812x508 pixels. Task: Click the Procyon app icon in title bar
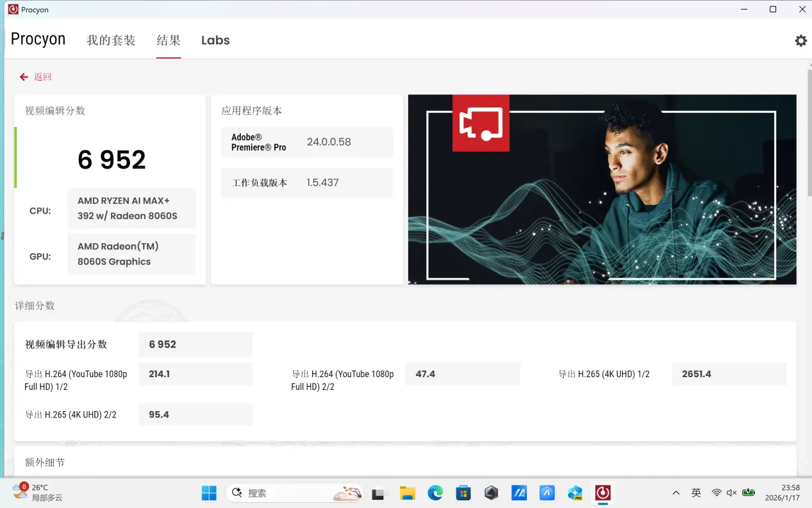pos(13,10)
